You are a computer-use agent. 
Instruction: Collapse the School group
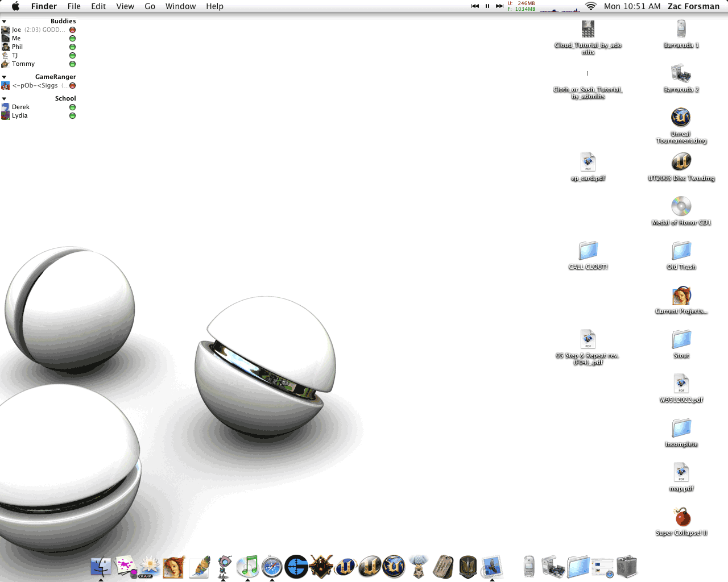coord(4,99)
